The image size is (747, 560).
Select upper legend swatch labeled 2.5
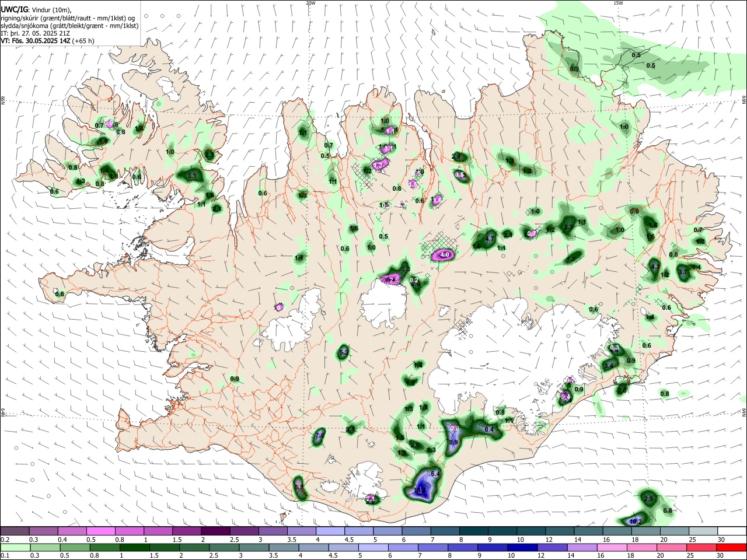click(244, 531)
